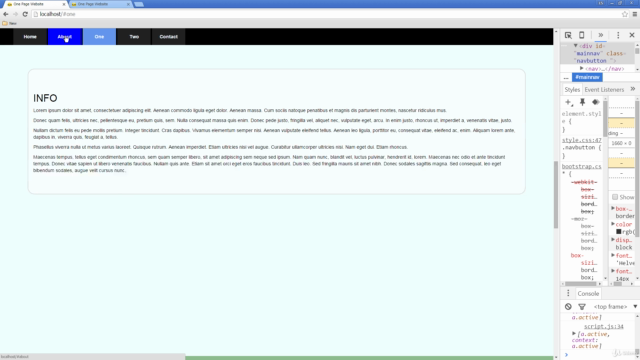The width and height of the screenshot is (640, 360).
Task: Expand the computed color property
Action: pyautogui.click(x=613, y=224)
